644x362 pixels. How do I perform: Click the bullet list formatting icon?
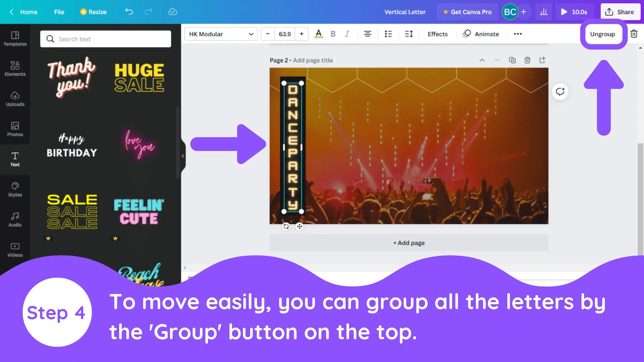pos(388,34)
